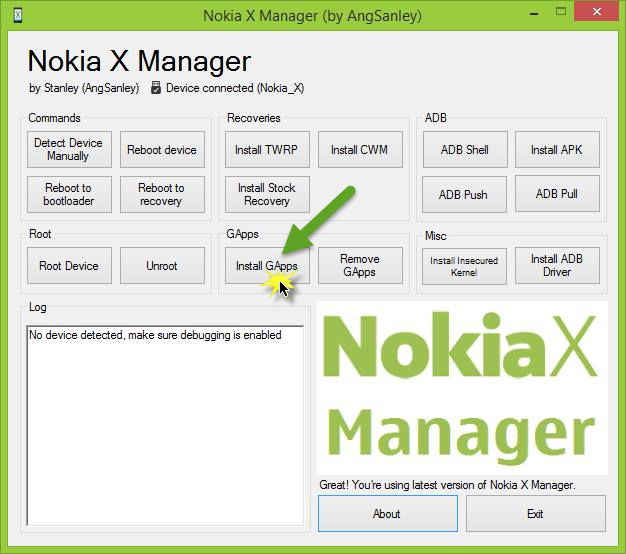Click the Exit button
Image resolution: width=626 pixels, height=554 pixels.
click(536, 514)
